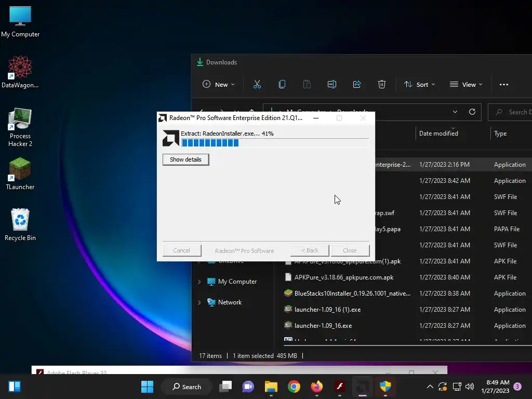Viewport: 532px width, 399px height.
Task: Click the horizontal scrollbar in Downloads list
Action: tap(407, 345)
